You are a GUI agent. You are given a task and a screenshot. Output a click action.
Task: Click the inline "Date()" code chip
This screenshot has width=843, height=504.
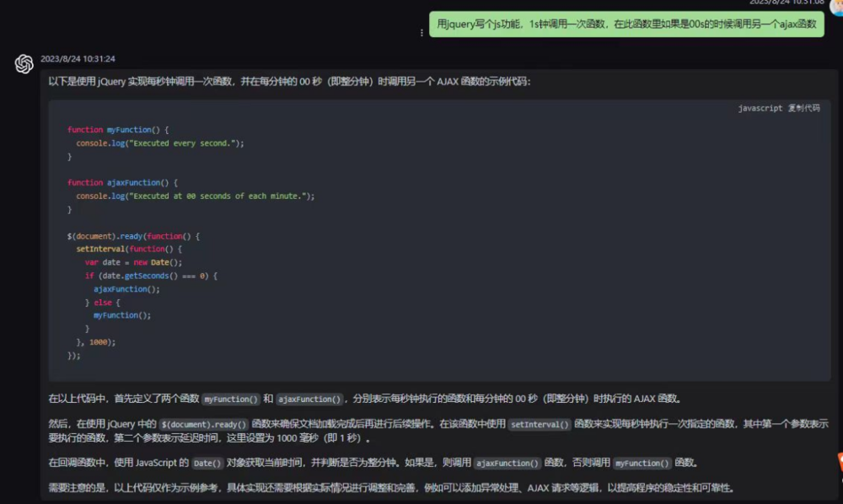pos(207,463)
